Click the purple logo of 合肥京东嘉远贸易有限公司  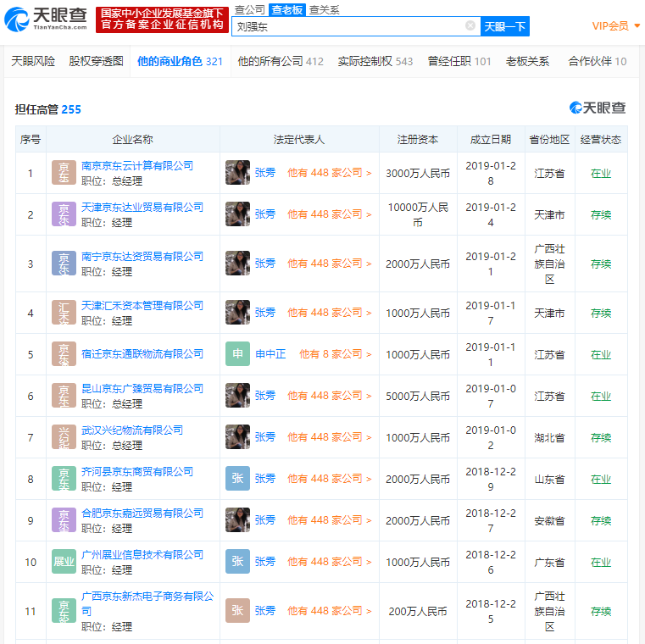pyautogui.click(x=64, y=520)
